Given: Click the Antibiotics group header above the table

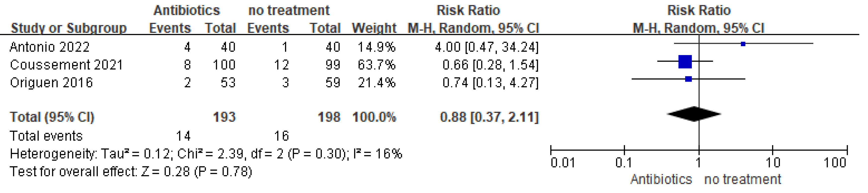Looking at the screenshot, I should (x=187, y=10).
